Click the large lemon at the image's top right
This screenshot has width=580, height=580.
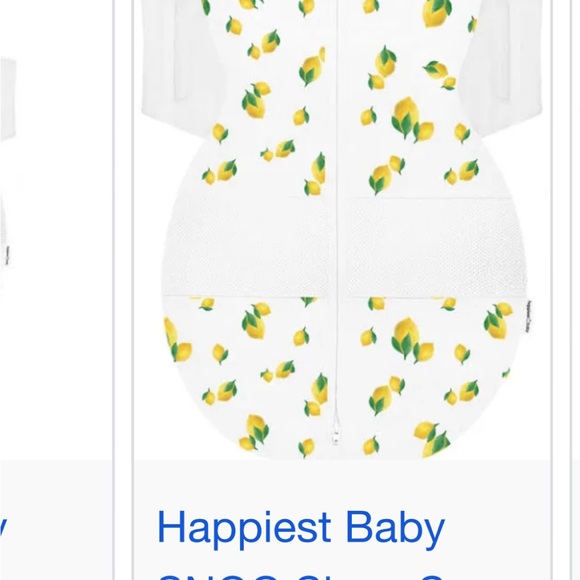(436, 12)
